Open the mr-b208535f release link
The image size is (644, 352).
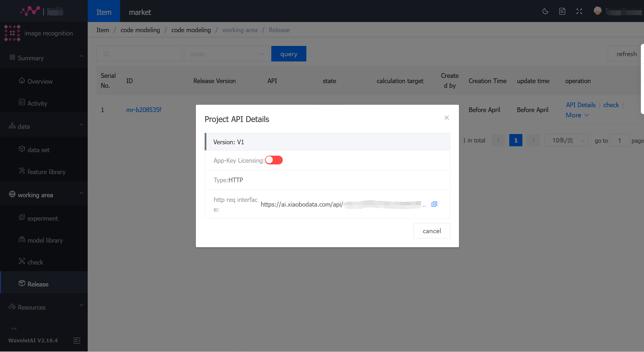click(144, 110)
